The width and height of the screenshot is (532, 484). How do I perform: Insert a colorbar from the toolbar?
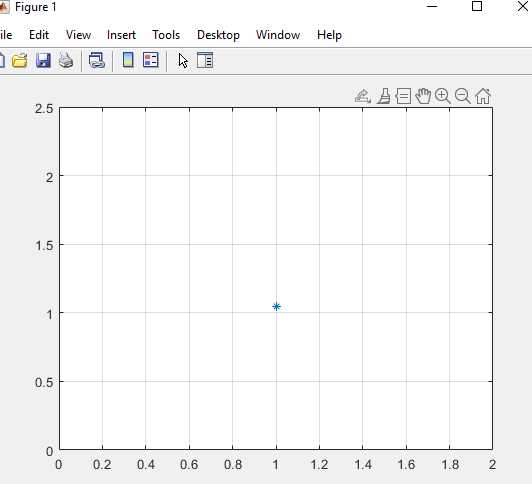pyautogui.click(x=128, y=60)
